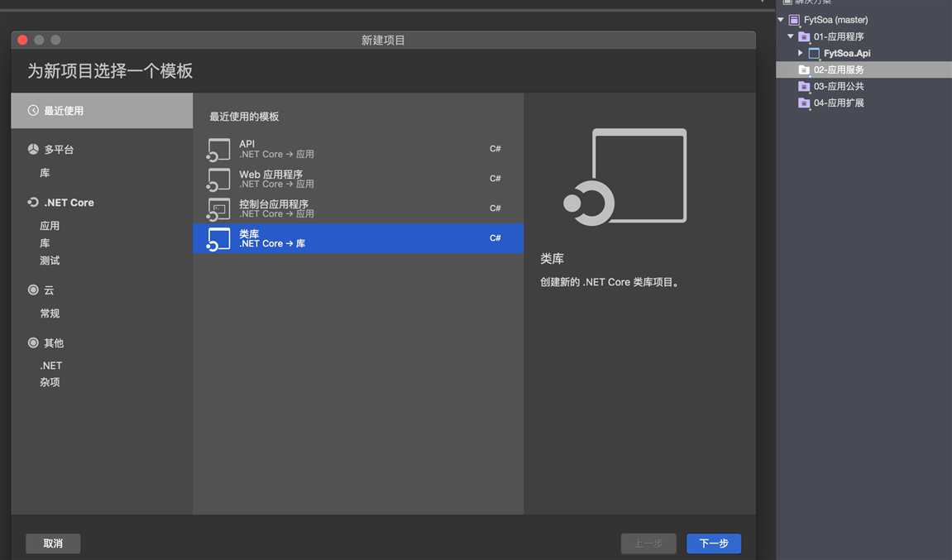
Task: Click the 03-应用公共 folder icon
Action: pos(804,86)
